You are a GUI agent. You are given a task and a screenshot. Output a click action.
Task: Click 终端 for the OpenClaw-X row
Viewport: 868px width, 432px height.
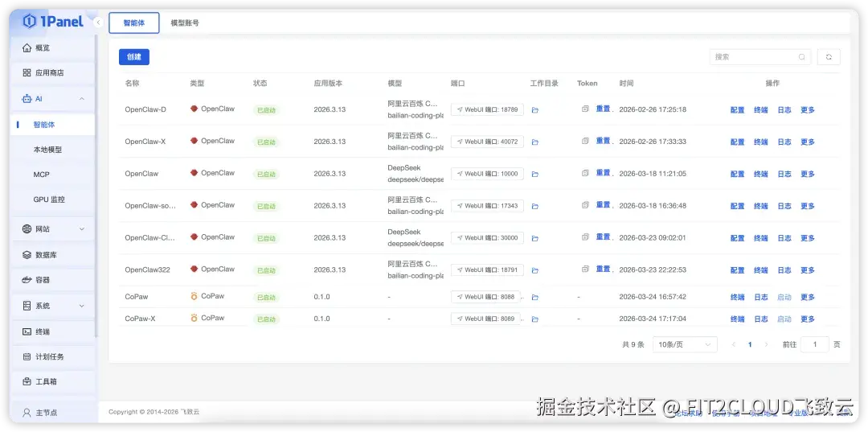click(x=760, y=142)
